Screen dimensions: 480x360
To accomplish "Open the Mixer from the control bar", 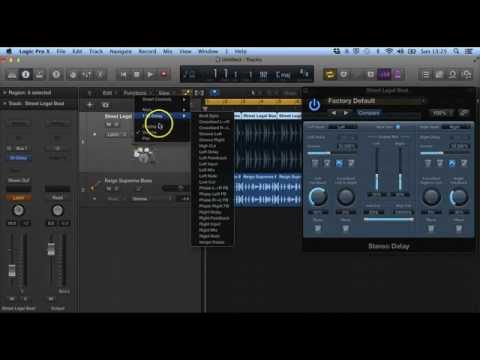I will (x=86, y=75).
